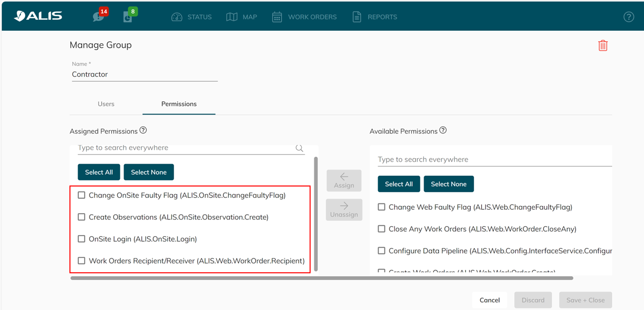The image size is (644, 310).
Task: Switch to the Users tab
Action: 106,104
